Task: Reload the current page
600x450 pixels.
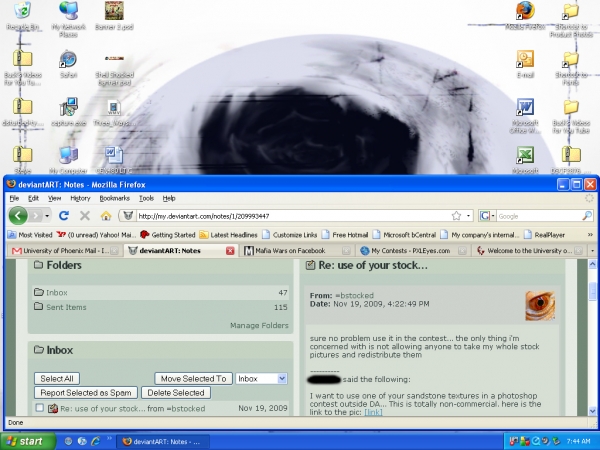Action: click(64, 216)
